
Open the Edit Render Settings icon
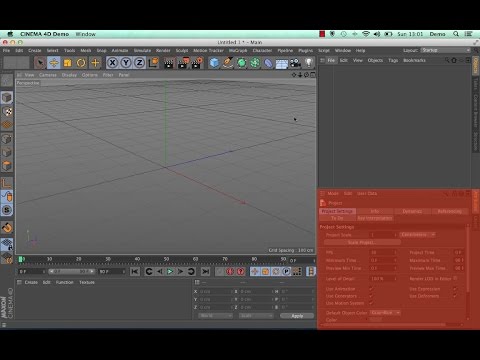(x=197, y=63)
